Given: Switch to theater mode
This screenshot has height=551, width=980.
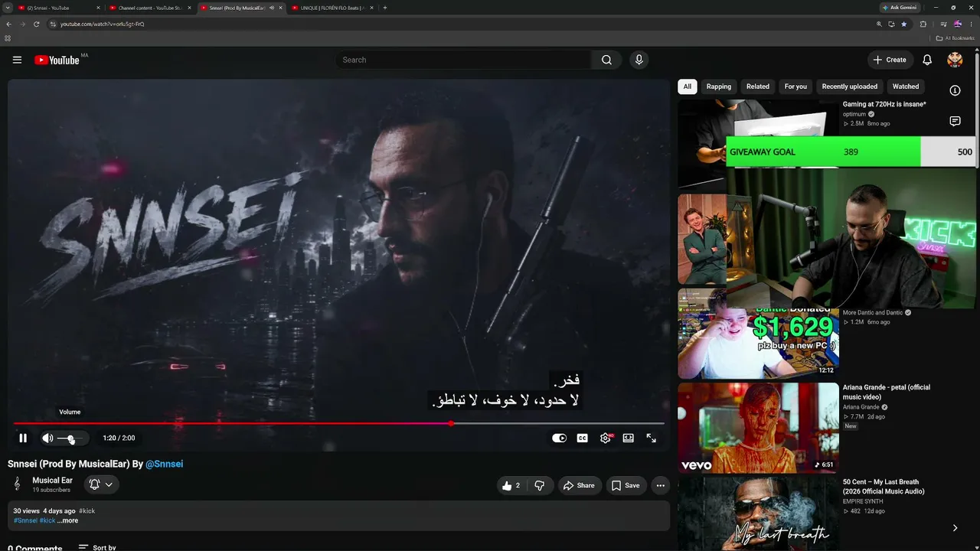Looking at the screenshot, I should [628, 438].
